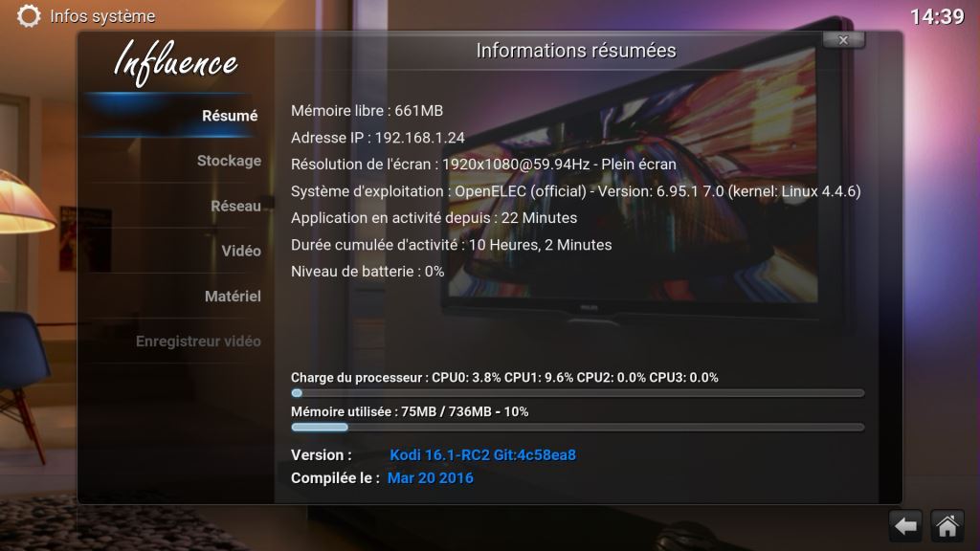Select the Enregistreur vidéo entry
The image size is (980, 551).
(x=198, y=342)
